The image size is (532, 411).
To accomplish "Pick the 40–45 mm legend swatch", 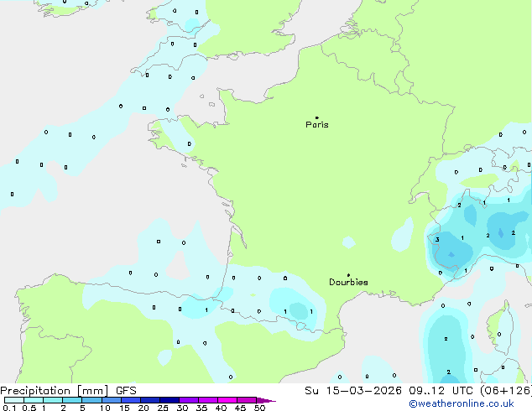I will point(227,400).
